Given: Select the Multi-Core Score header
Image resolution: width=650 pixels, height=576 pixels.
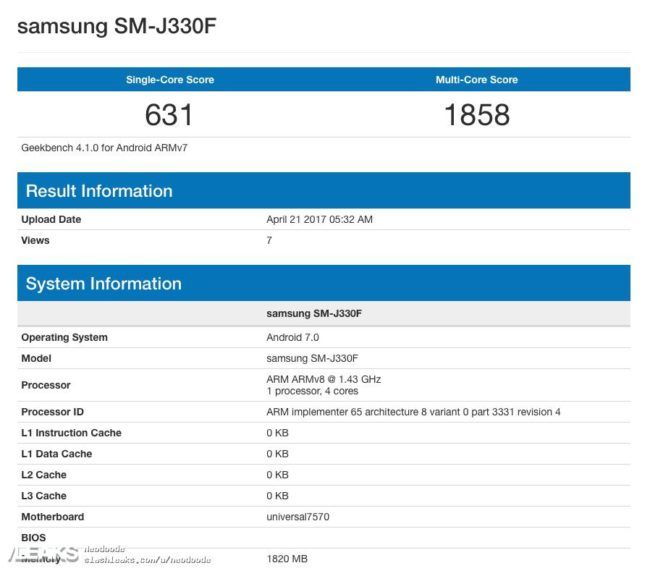Looking at the screenshot, I should coord(477,80).
